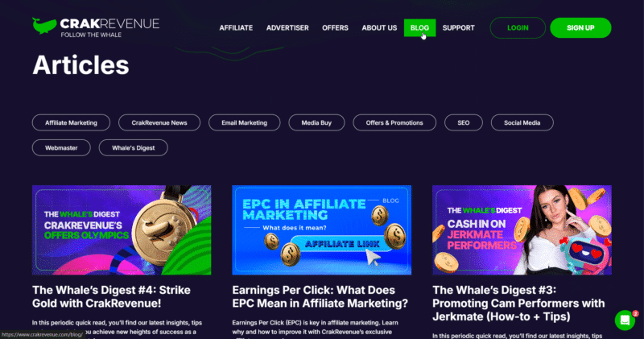Select the Offers & Promotions category
Screen dimensions: 644x339
[x=394, y=123]
